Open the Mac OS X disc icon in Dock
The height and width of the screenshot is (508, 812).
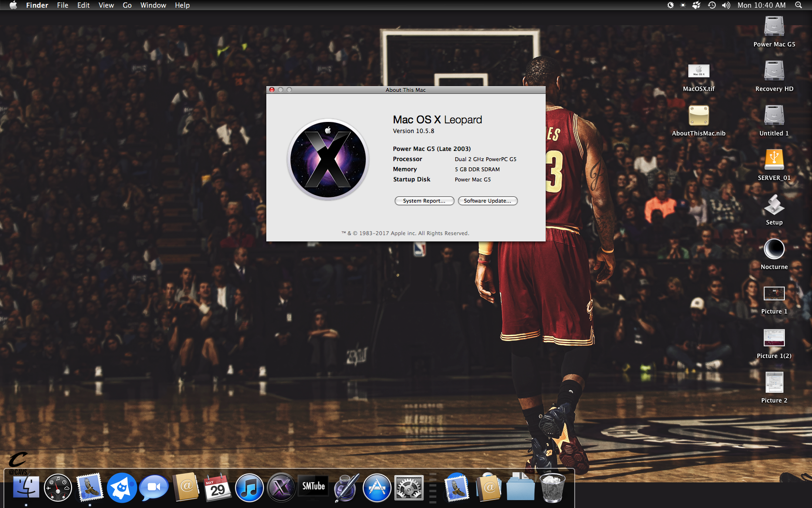[281, 488]
